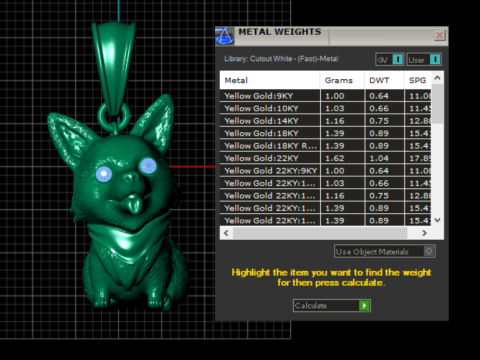Viewport: 480px width, 360px height.
Task: Click the jump ring on the pendant
Action: coord(114,116)
